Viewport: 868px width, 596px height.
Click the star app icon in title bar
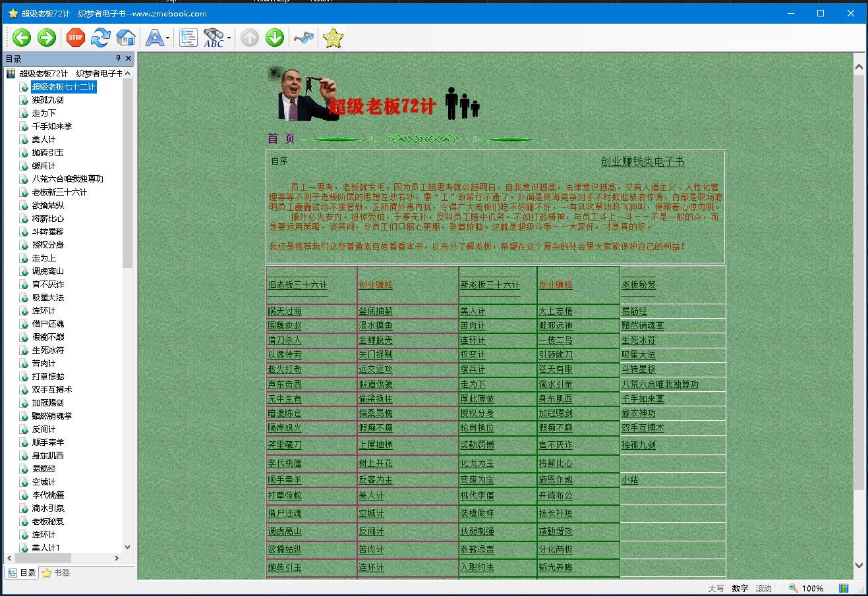click(x=13, y=13)
